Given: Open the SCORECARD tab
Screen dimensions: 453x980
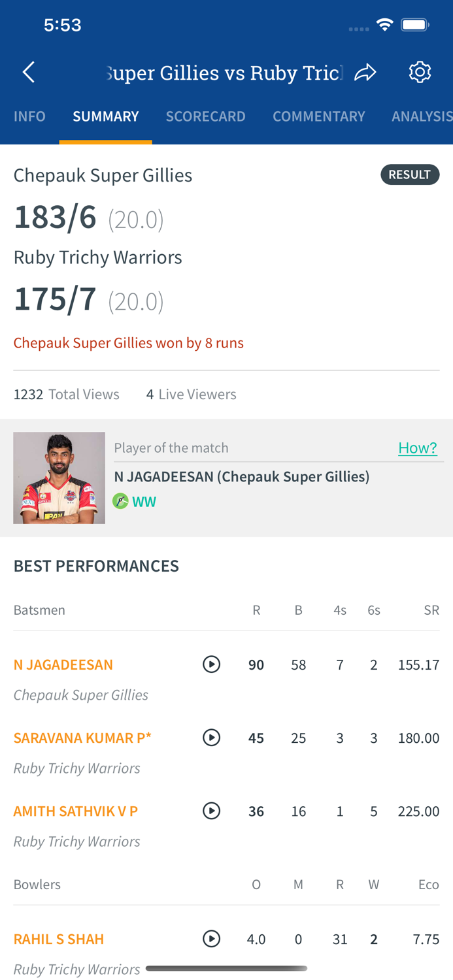Looking at the screenshot, I should pos(206,116).
